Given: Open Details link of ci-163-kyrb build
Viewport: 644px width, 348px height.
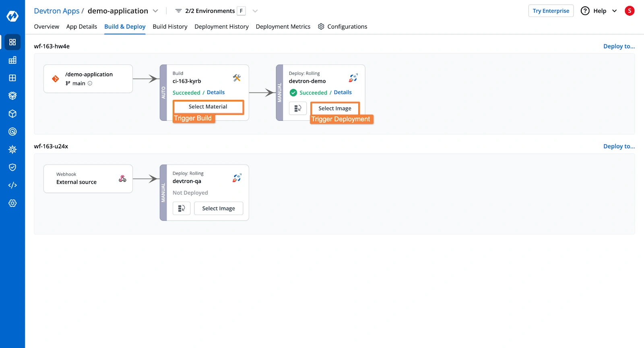Looking at the screenshot, I should pyautogui.click(x=216, y=92).
